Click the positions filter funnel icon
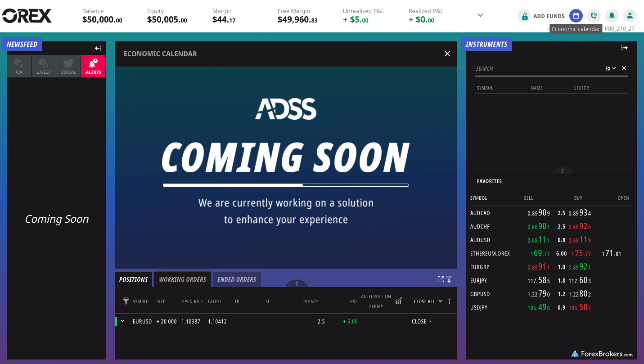Viewport: 644px width, 364px height. point(126,301)
